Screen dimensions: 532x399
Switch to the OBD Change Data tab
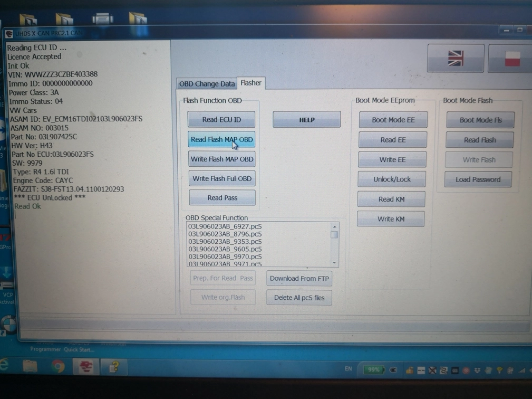coord(207,83)
